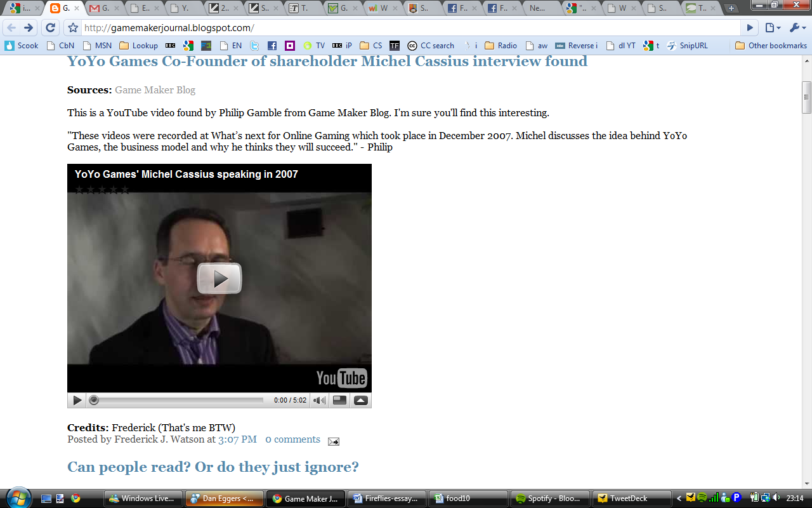Launch Chrome from quick launch icon
This screenshot has width=812, height=508.
click(x=76, y=498)
